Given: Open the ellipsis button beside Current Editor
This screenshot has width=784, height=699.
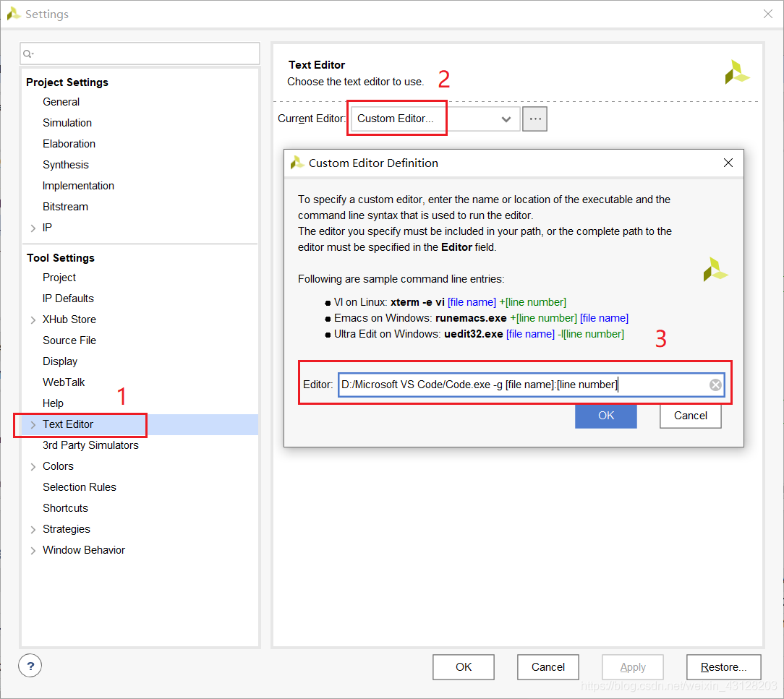Looking at the screenshot, I should 534,119.
